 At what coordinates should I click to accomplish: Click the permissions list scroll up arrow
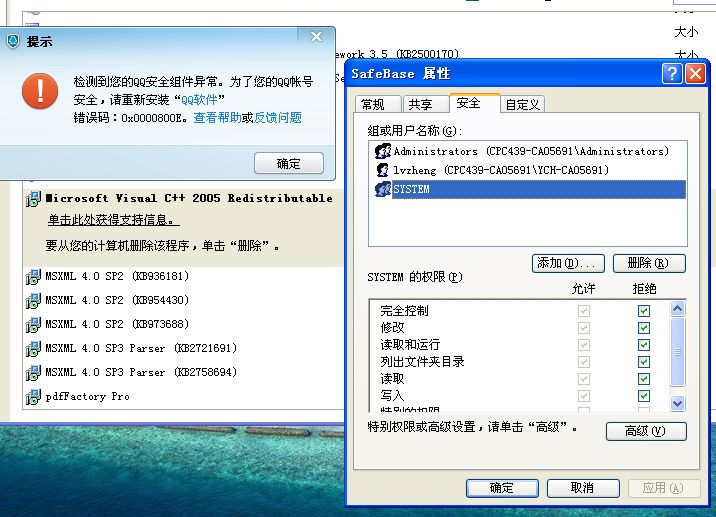677,309
